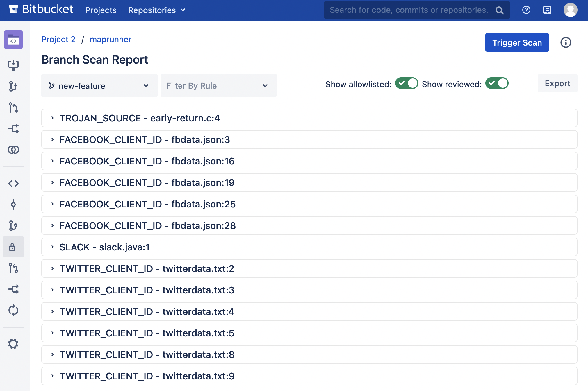Open the Filter By Rule dropdown
Image resolution: width=588 pixels, height=391 pixels.
pos(218,86)
